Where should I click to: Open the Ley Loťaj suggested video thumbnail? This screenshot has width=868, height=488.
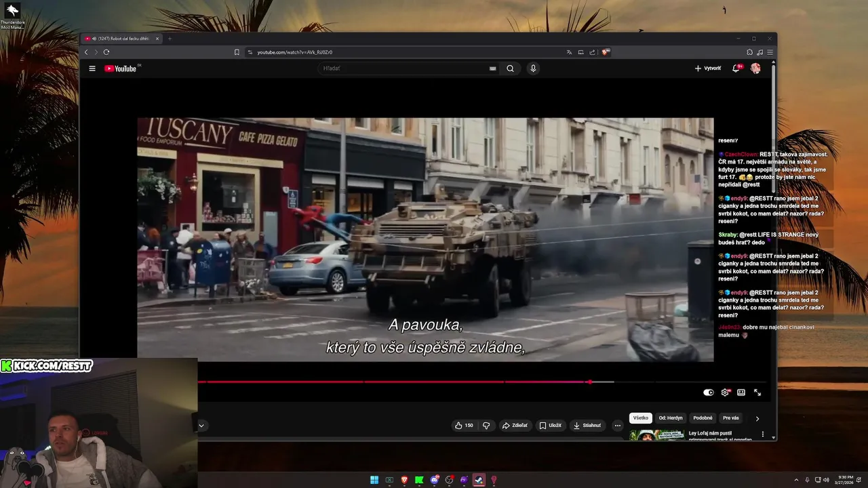[x=656, y=436]
